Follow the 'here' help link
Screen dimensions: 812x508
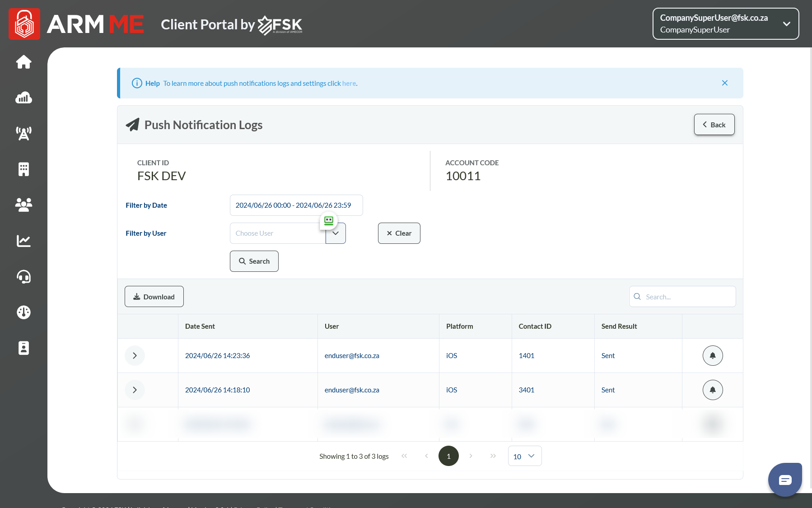pyautogui.click(x=349, y=84)
